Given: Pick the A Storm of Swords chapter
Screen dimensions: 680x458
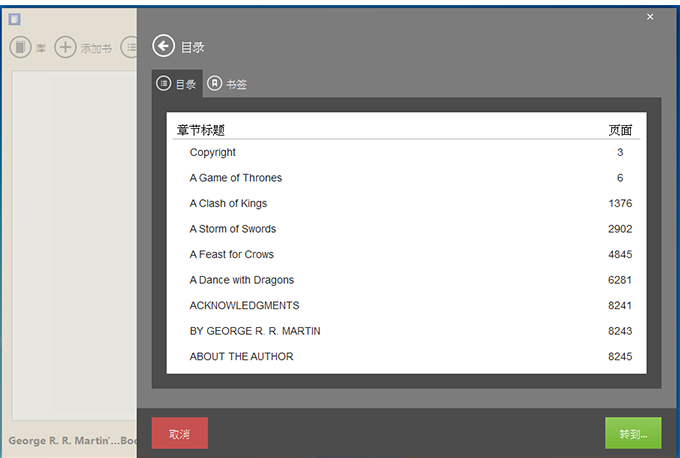Looking at the screenshot, I should [233, 229].
